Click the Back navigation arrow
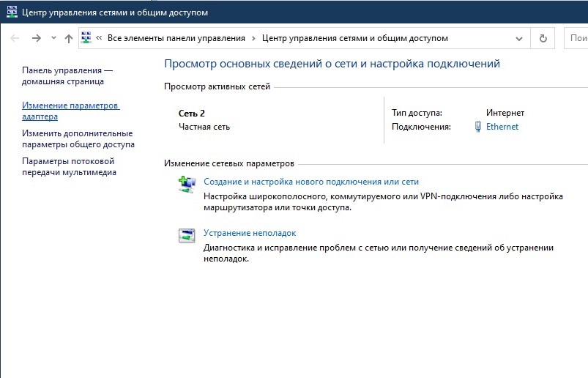This screenshot has width=588, height=378. [x=15, y=38]
